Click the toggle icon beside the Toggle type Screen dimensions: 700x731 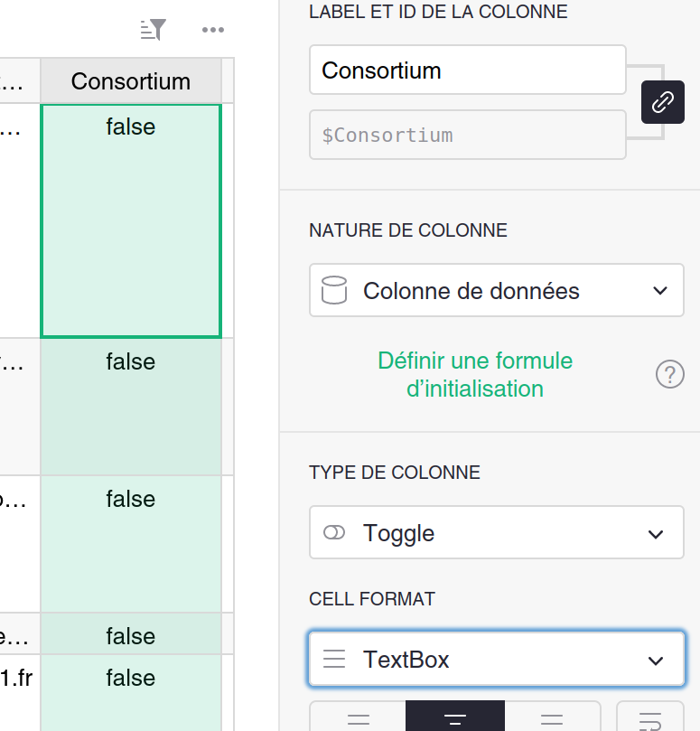tap(334, 533)
